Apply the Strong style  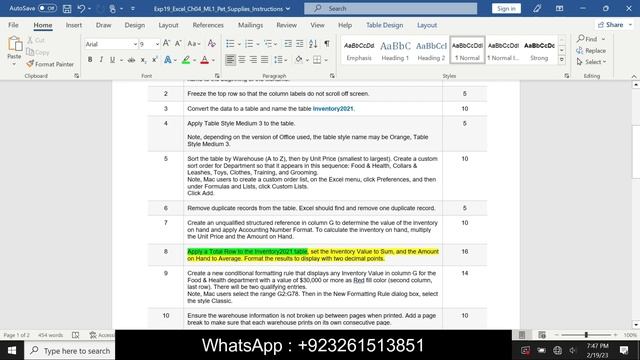click(x=539, y=51)
